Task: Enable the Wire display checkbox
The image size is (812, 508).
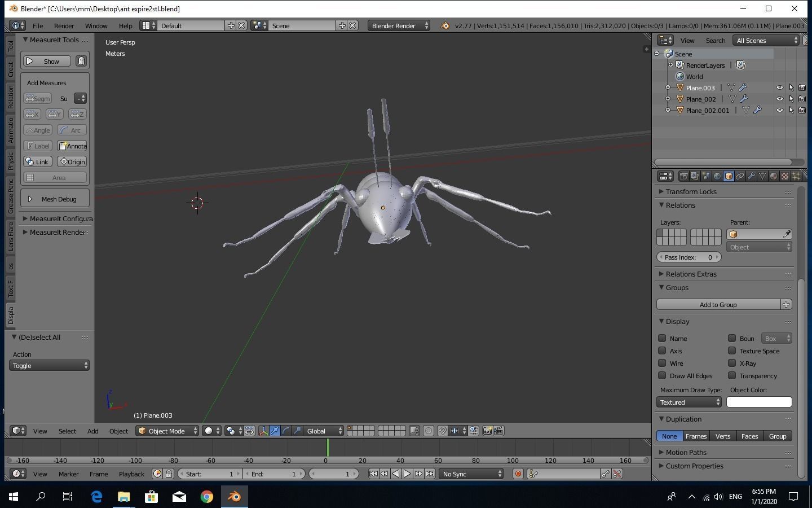Action: pos(662,363)
